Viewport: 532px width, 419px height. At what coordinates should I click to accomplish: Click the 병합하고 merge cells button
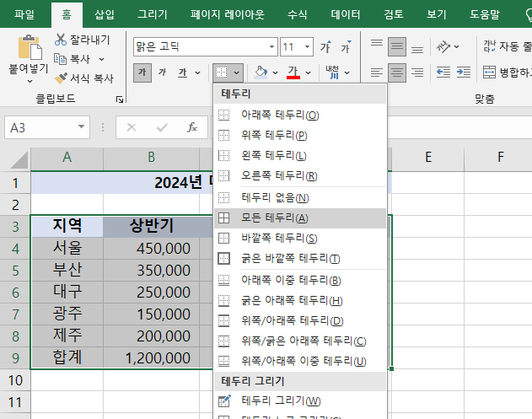(x=507, y=73)
